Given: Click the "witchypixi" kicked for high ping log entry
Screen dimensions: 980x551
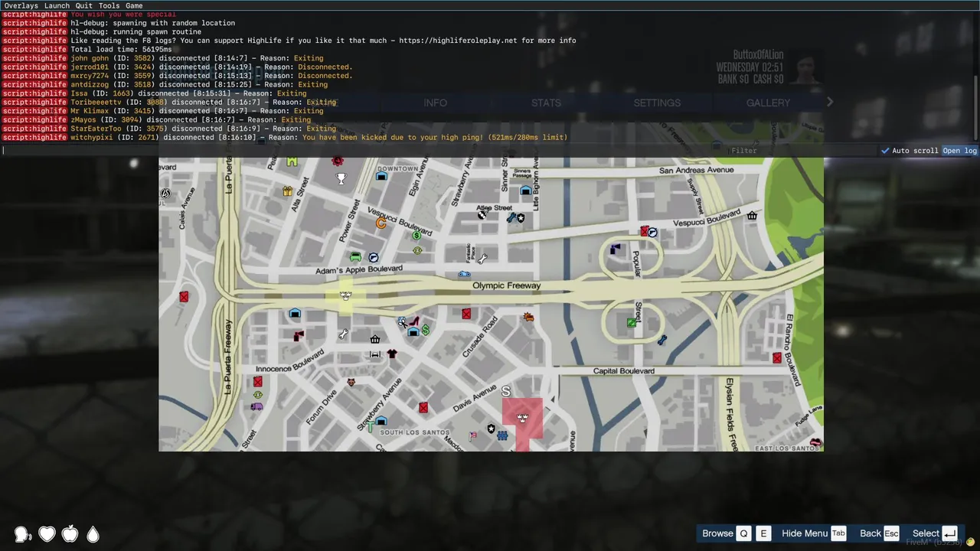Looking at the screenshot, I should coord(318,138).
